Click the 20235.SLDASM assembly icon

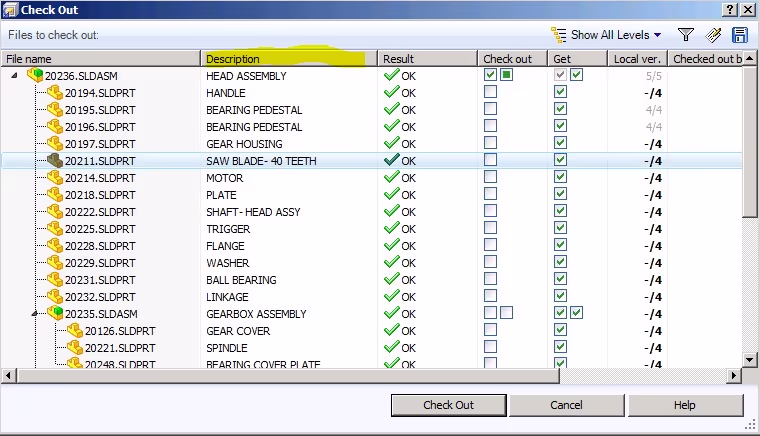coord(55,313)
